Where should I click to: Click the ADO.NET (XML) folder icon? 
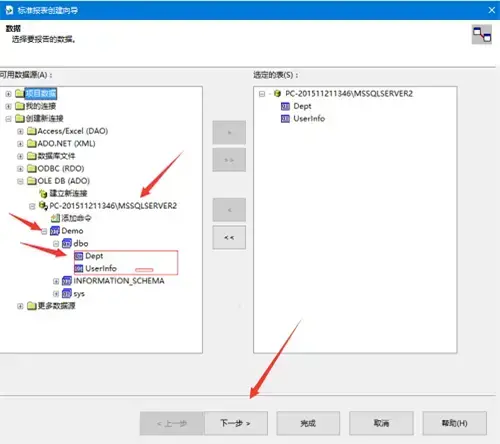[x=32, y=143]
